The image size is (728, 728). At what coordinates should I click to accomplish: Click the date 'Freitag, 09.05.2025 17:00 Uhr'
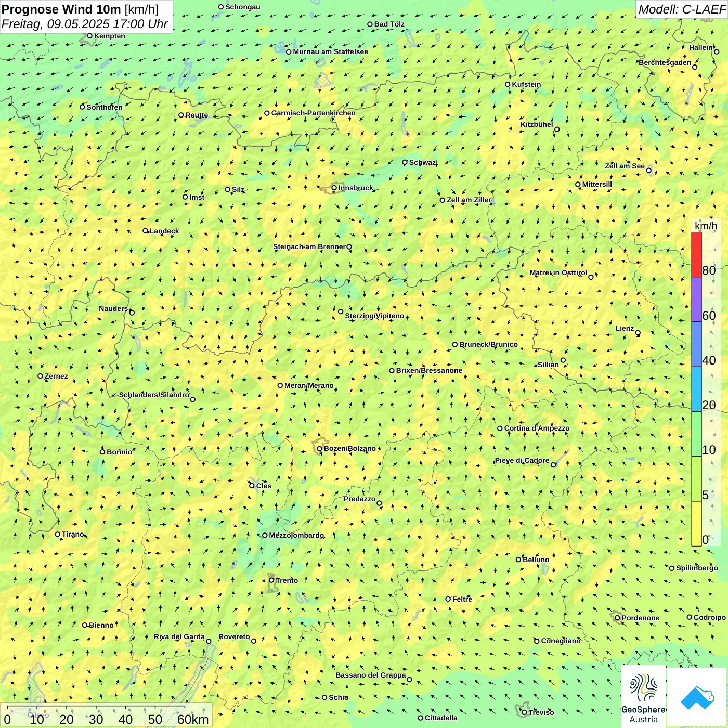pos(85,24)
